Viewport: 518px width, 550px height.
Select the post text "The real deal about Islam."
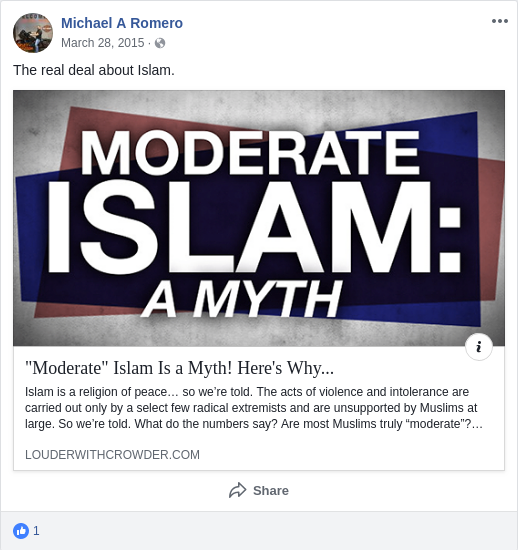click(x=94, y=70)
